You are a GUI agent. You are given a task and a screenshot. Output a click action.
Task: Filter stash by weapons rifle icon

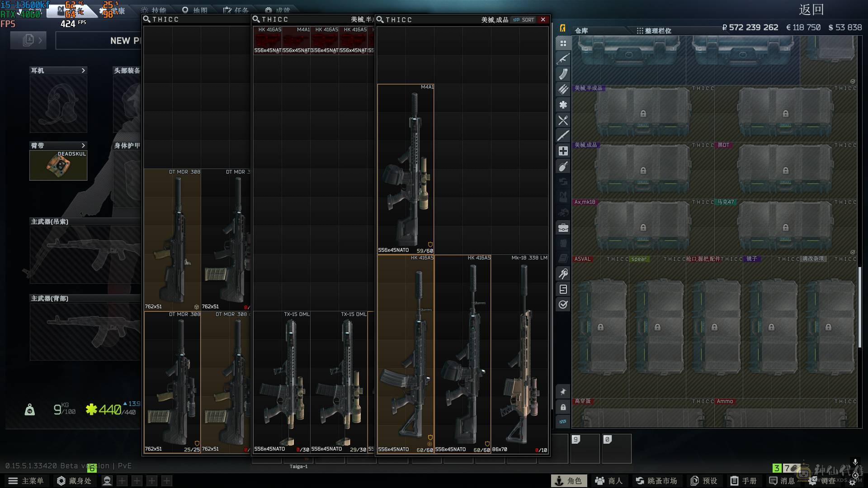click(563, 59)
